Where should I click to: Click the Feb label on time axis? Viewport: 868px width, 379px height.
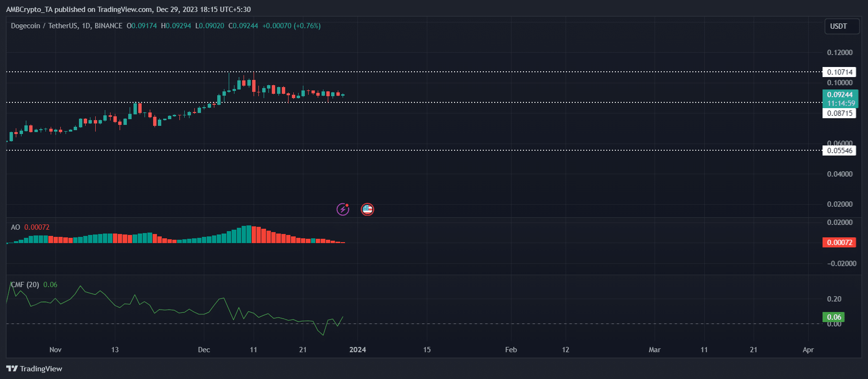coord(511,350)
